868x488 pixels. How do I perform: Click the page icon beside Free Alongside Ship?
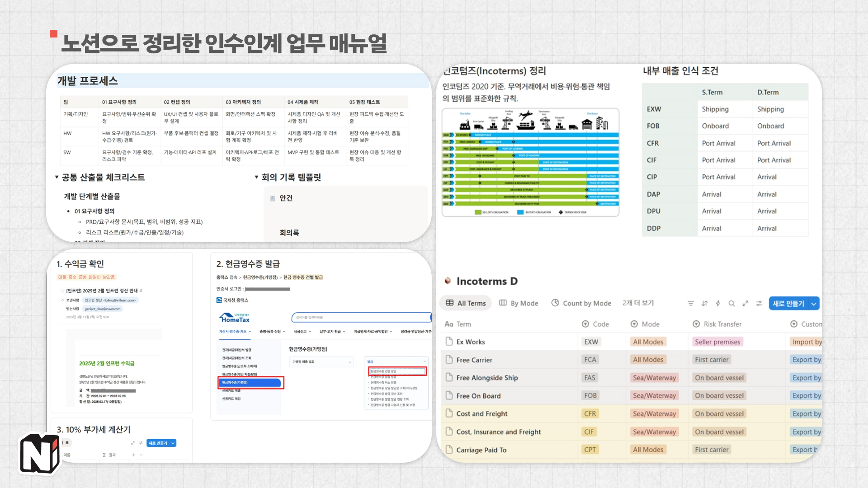click(449, 377)
